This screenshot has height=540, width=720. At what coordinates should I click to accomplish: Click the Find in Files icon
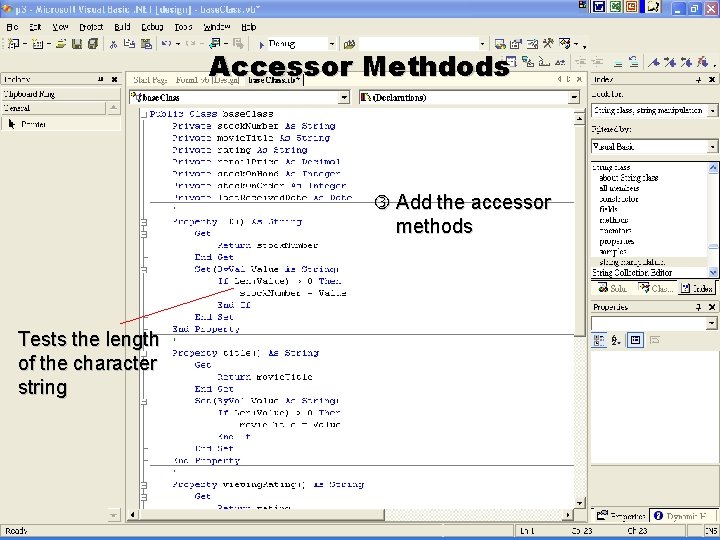point(349,44)
